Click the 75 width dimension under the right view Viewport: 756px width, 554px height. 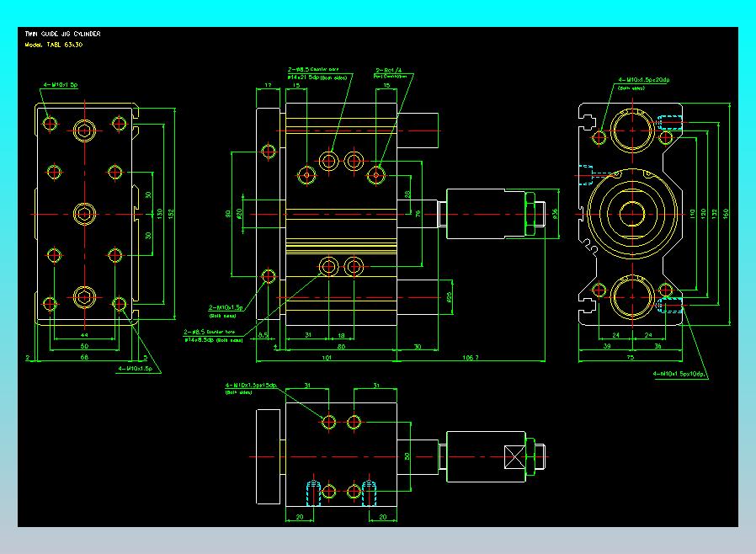(x=631, y=357)
